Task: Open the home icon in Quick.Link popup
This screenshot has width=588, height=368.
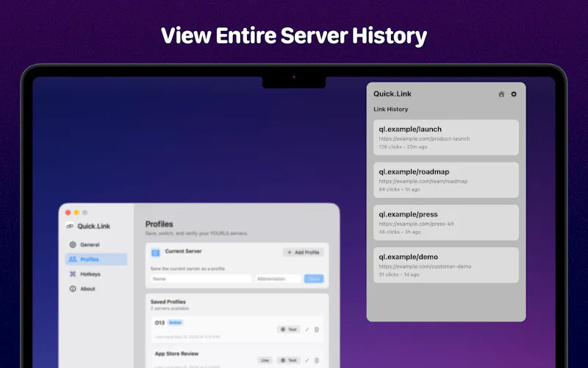Action: (x=501, y=94)
